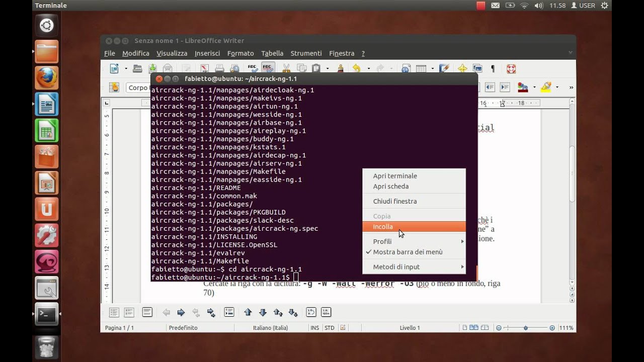Choose 'Chiudi finestra' from context menu

point(414,201)
